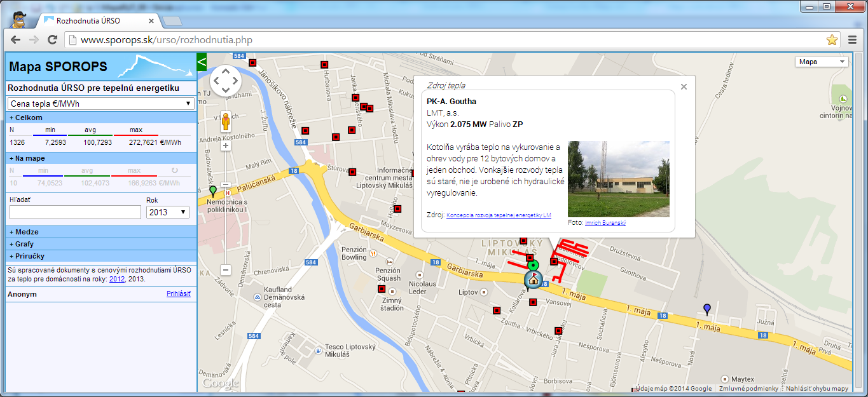This screenshot has height=397, width=868.
Task: Click the Hľadať search input field
Action: tap(75, 212)
